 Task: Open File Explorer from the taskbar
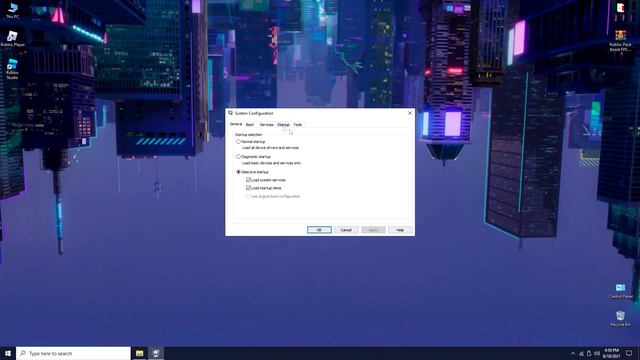pos(140,353)
